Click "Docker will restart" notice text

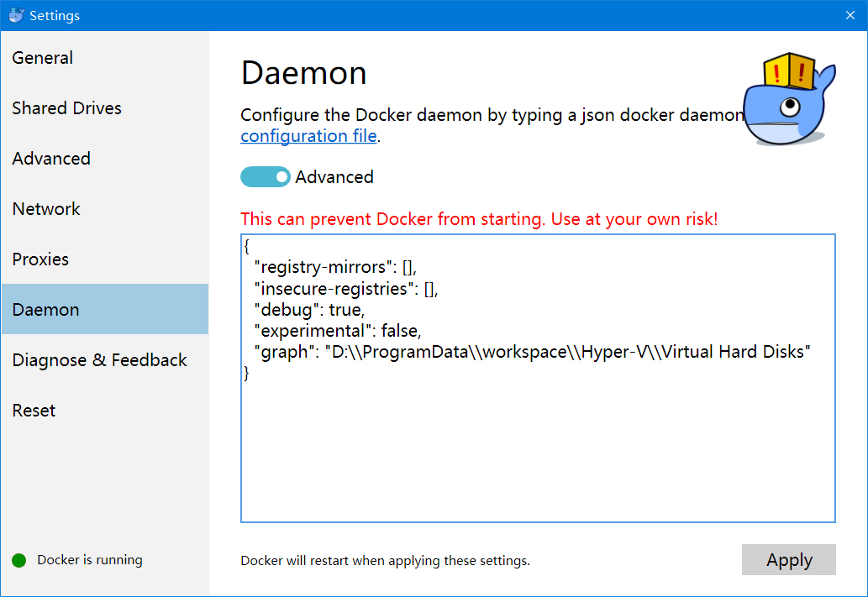pos(386,561)
